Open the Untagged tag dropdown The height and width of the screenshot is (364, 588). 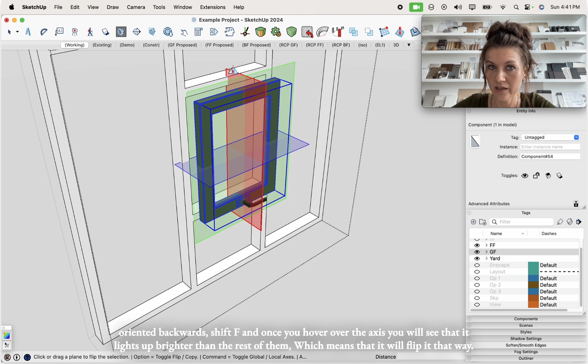pos(576,137)
